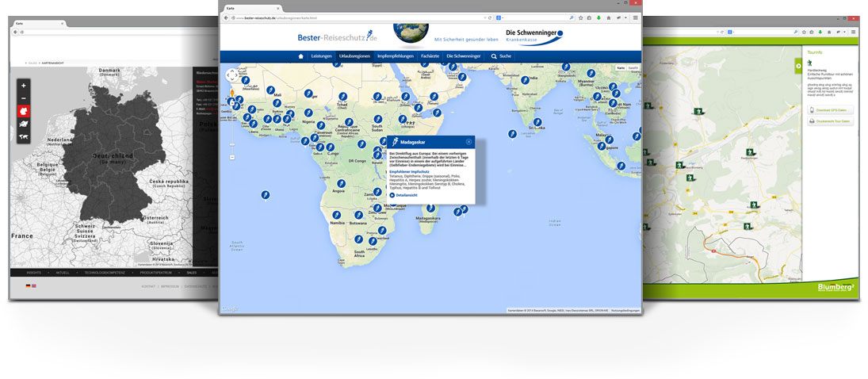Open the Detailansicht link in Madagaskar popup
Screen dimensions: 868x379
coord(403,195)
